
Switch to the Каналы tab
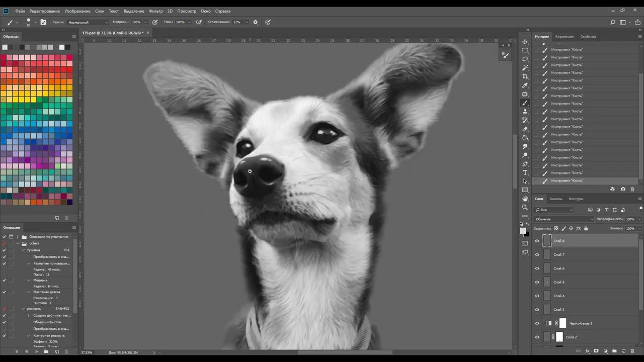pos(556,199)
